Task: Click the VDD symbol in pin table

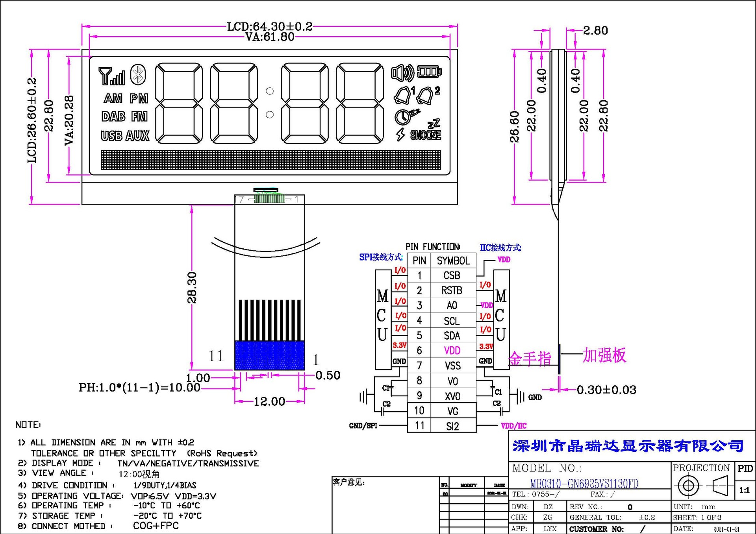Action: (x=452, y=350)
